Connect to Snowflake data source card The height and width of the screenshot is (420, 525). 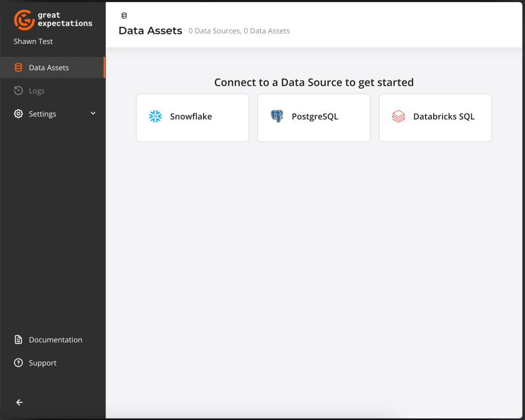click(192, 117)
